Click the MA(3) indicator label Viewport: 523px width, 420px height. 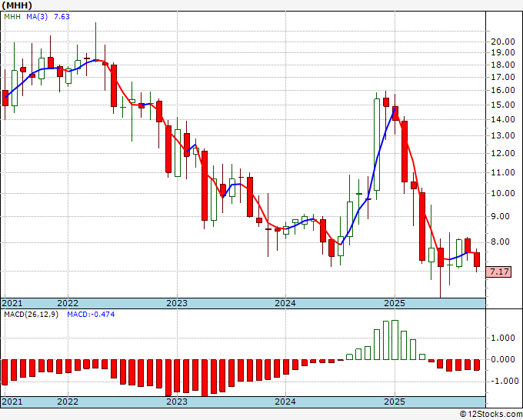tap(37, 17)
